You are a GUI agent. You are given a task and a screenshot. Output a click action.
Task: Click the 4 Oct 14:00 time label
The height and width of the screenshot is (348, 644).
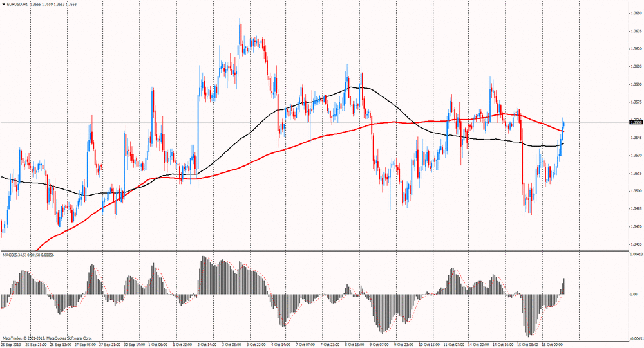[281, 345]
